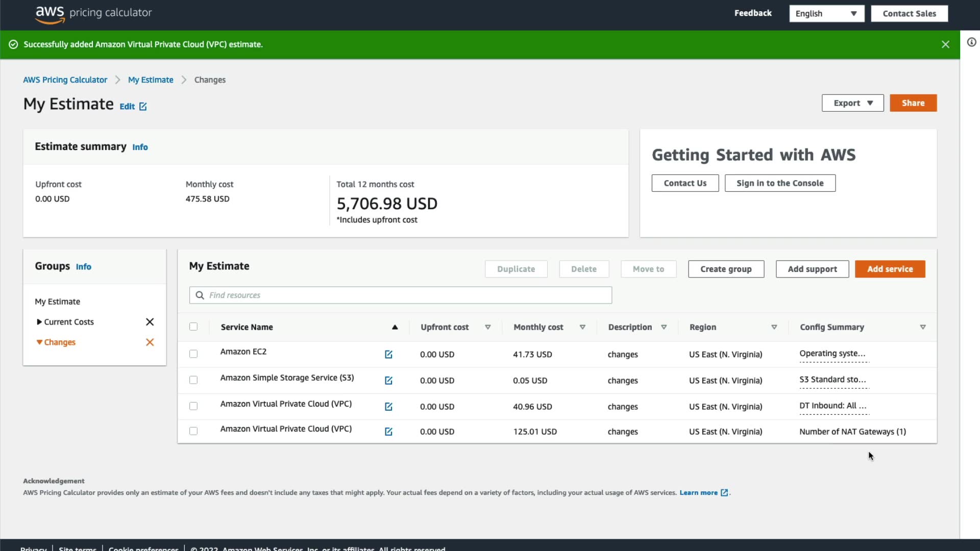
Task: Click the Add service button
Action: [x=890, y=269]
